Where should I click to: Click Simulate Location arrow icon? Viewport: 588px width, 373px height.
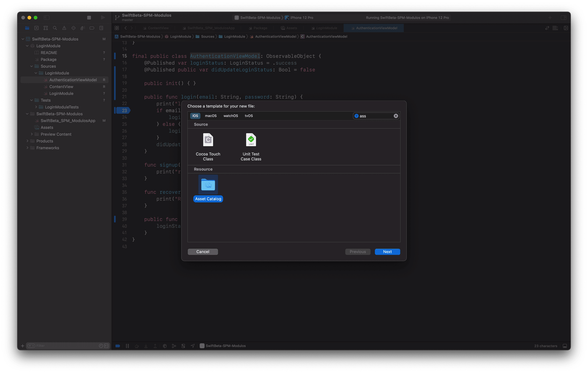click(x=193, y=346)
